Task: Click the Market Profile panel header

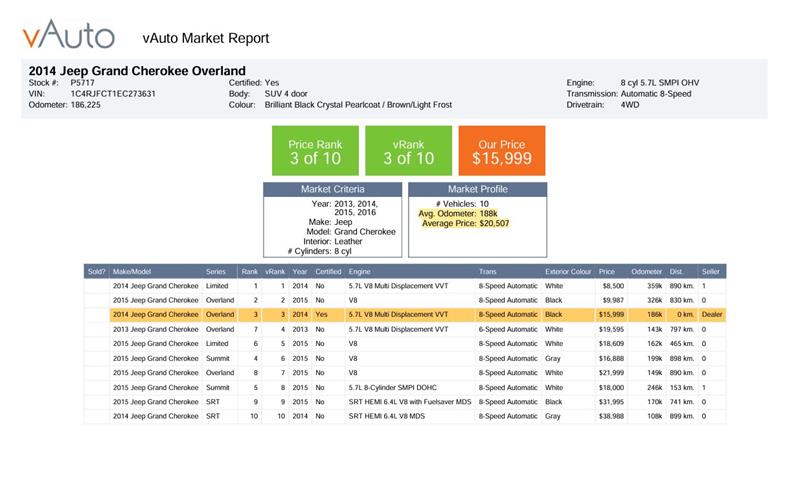Action: click(x=478, y=189)
